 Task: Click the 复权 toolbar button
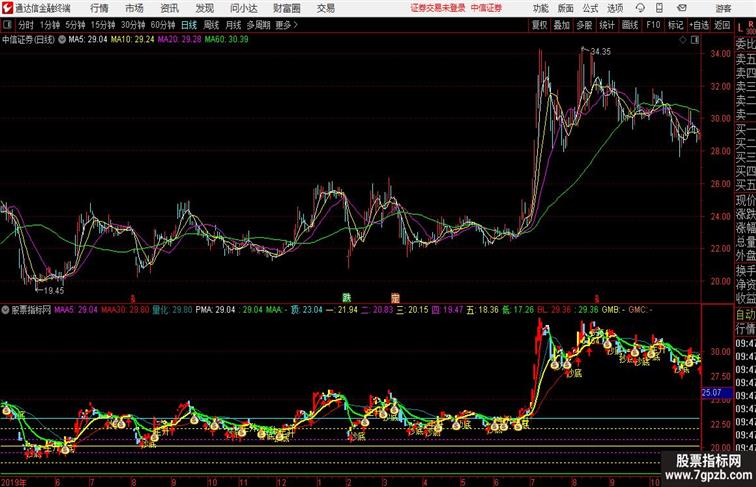coord(540,25)
